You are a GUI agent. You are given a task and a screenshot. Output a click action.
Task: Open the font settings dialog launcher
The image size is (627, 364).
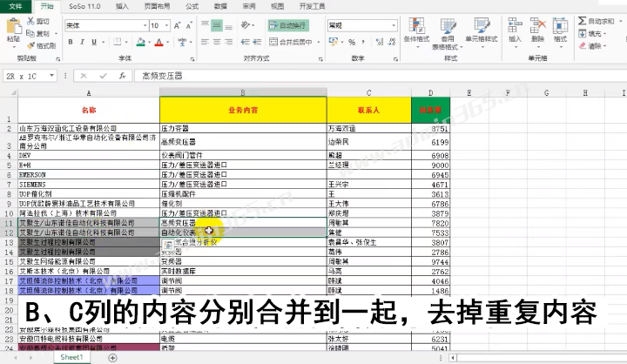click(x=192, y=59)
